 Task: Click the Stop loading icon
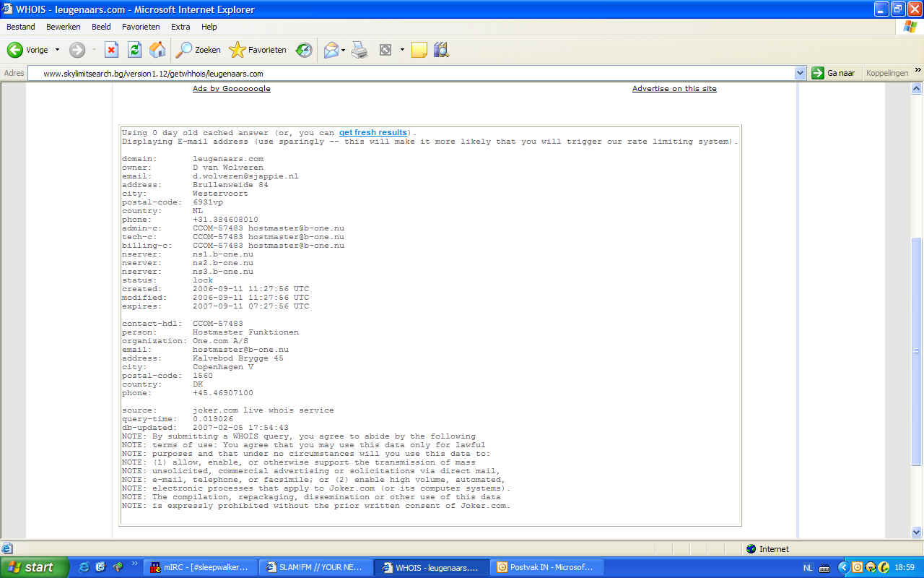pyautogui.click(x=111, y=50)
